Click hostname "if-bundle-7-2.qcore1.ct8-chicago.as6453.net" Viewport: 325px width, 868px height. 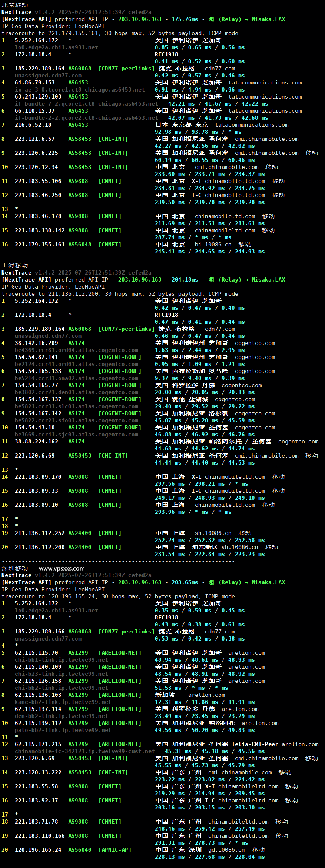(x=86, y=104)
